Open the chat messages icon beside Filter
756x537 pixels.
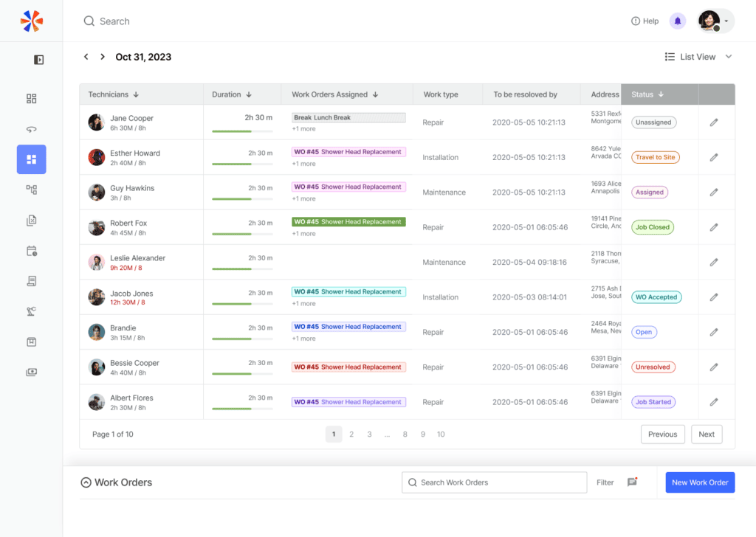point(632,482)
